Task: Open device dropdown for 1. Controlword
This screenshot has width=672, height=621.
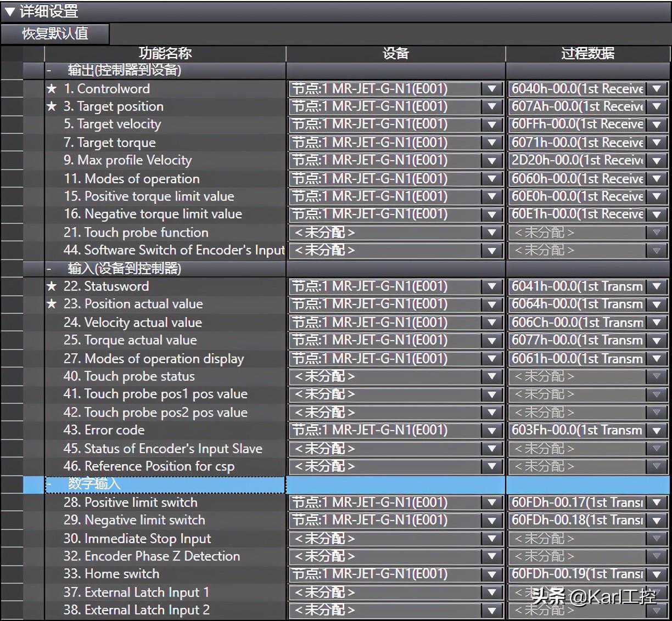Action: (492, 89)
